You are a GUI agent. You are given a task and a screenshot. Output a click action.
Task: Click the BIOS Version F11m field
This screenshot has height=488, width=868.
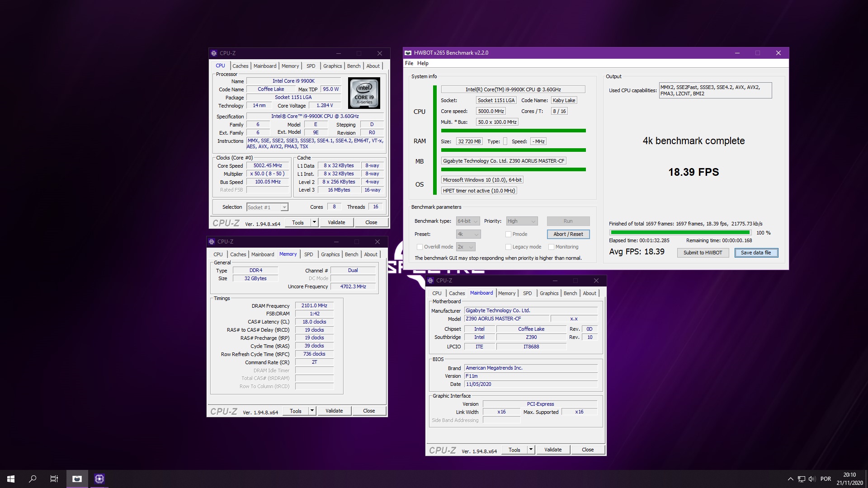[x=531, y=376]
